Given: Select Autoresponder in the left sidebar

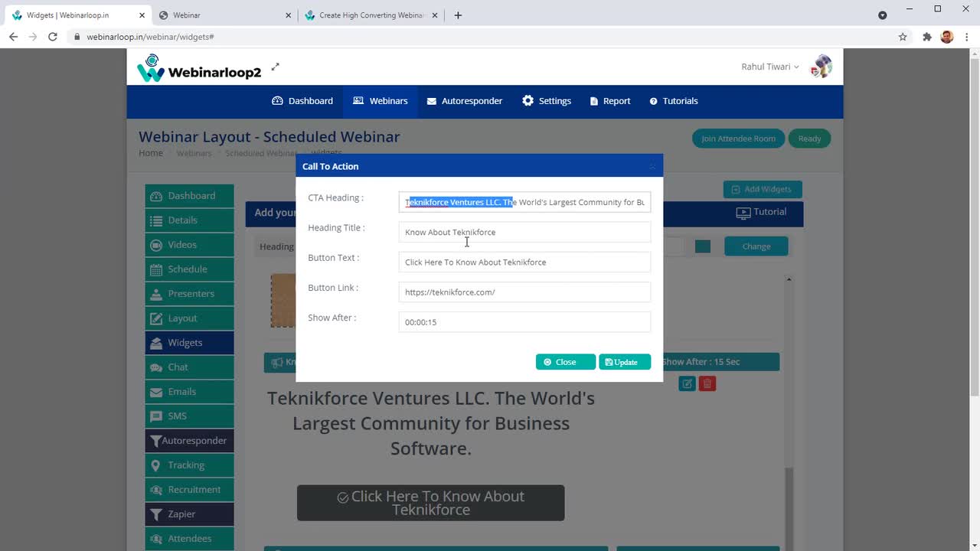Looking at the screenshot, I should click(x=190, y=441).
